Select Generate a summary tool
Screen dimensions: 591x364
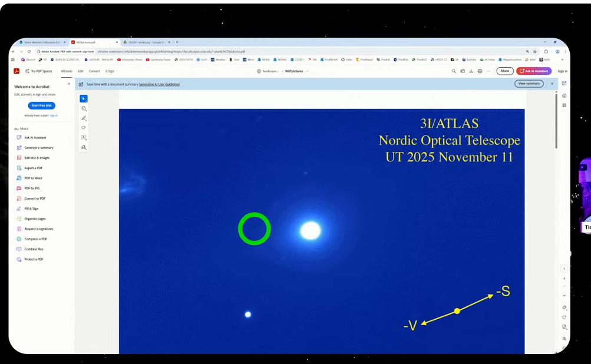tap(35, 148)
